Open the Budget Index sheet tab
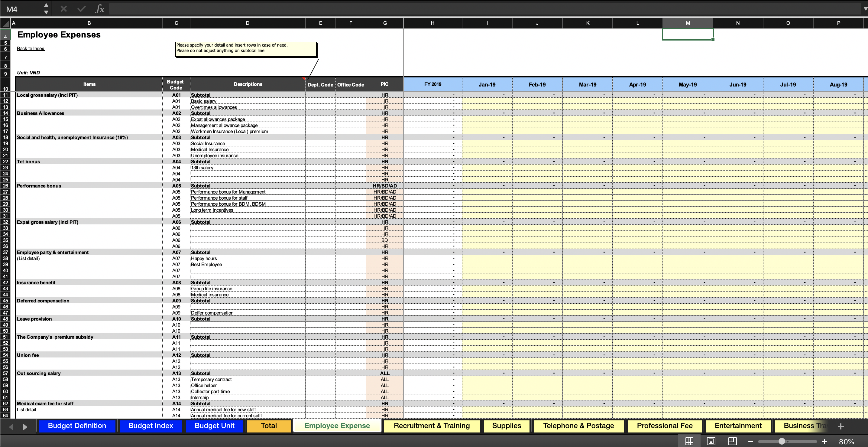 (x=151, y=426)
